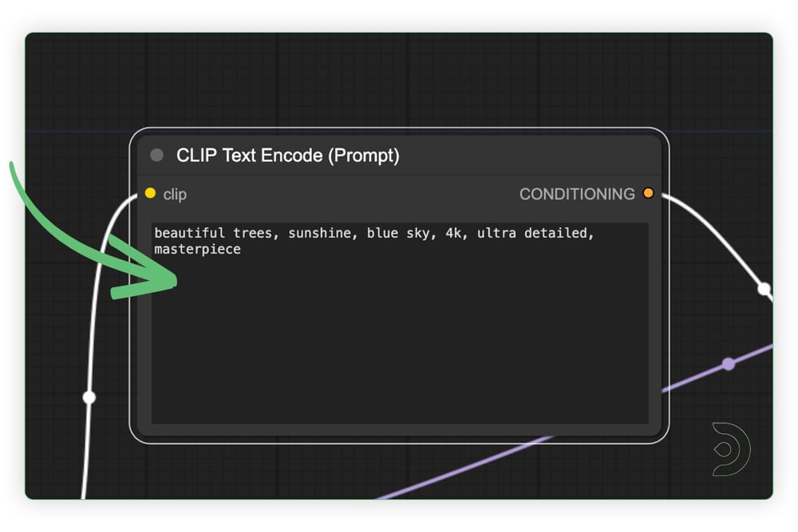The height and width of the screenshot is (532, 798).
Task: Focus the empty area of prompt text box
Action: pos(399,343)
